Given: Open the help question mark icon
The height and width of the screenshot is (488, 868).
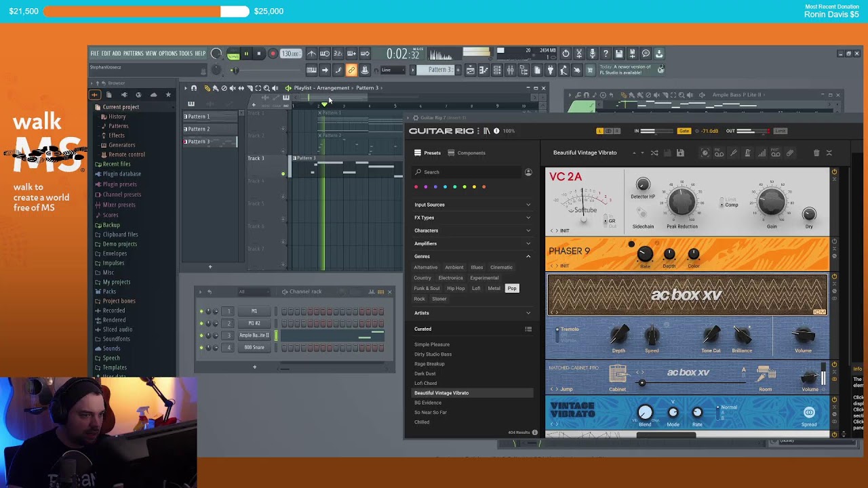Looking at the screenshot, I should (606, 54).
